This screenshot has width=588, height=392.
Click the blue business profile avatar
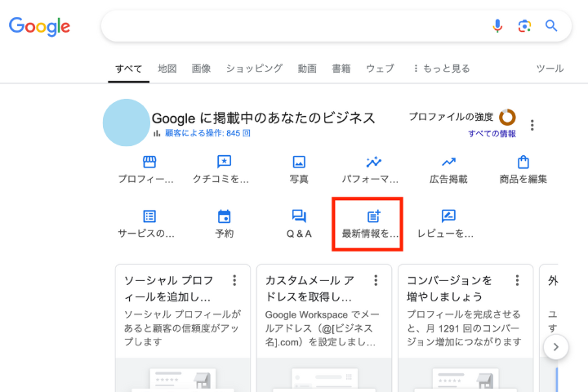(x=127, y=122)
